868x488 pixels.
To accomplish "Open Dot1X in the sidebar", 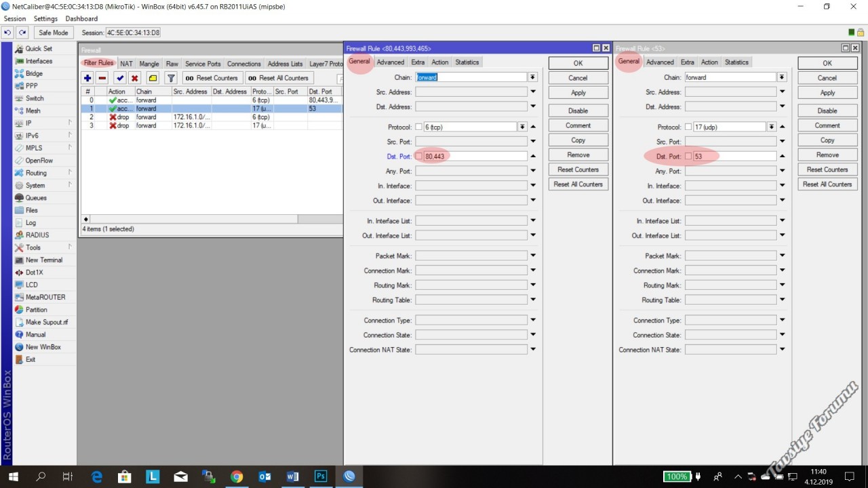I will pos(35,272).
